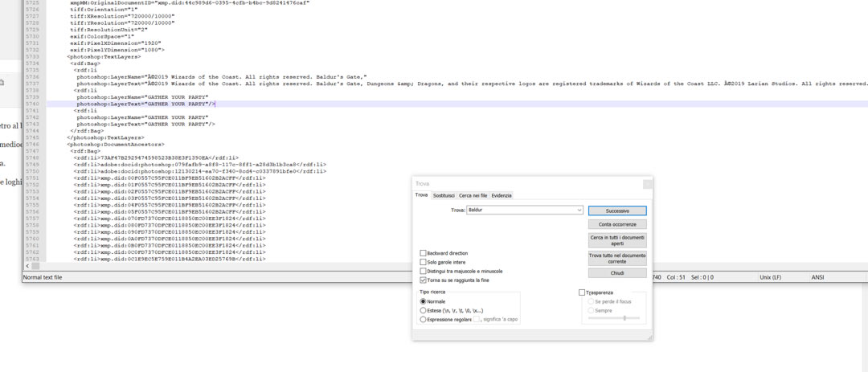Click the horizontal scrollbar left arrow
Image resolution: width=868 pixels, height=372 pixels.
click(x=26, y=266)
